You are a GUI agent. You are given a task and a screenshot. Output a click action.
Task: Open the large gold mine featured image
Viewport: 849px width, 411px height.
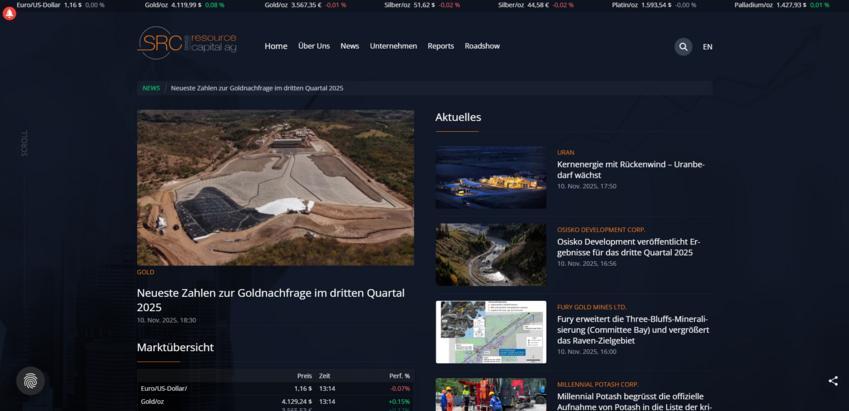point(275,187)
